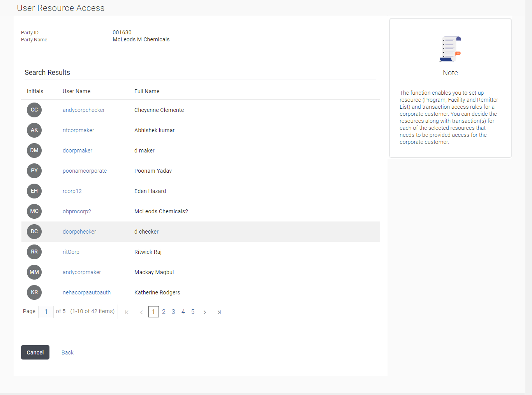The height and width of the screenshot is (395, 532).
Task: Jump to last page arrow
Action: 219,312
